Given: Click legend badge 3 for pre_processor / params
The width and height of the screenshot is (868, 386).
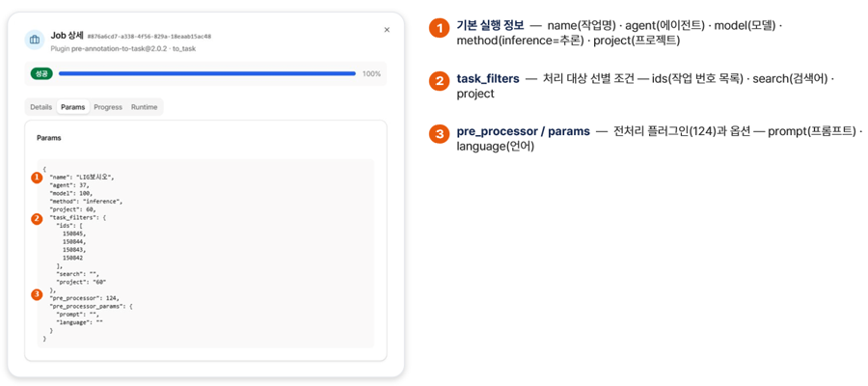Looking at the screenshot, I should point(440,134).
